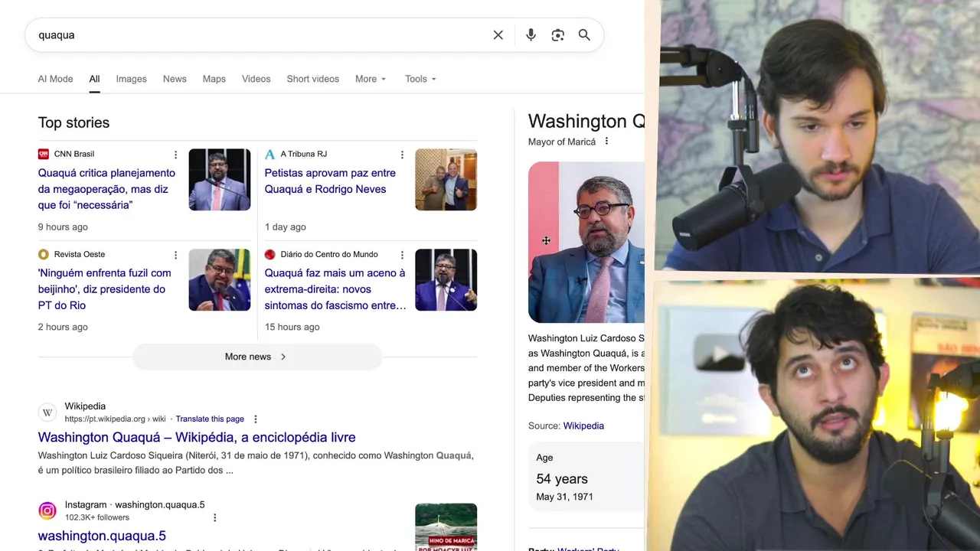Click 'Mayor of Maricá' subtitle text
This screenshot has width=980, height=551.
coord(561,142)
